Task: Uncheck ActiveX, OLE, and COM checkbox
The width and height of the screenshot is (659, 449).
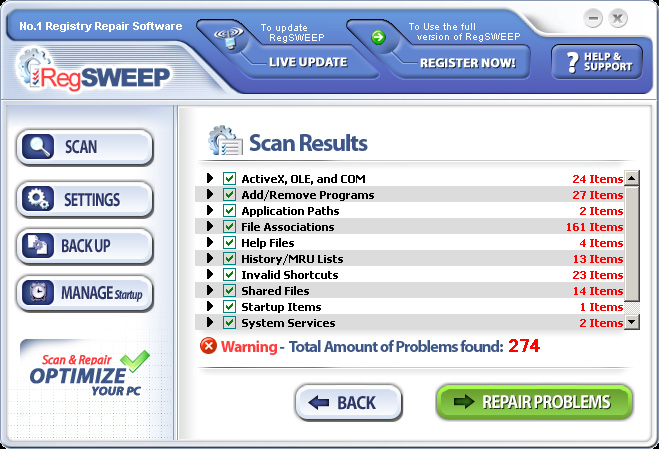Action: point(229,178)
